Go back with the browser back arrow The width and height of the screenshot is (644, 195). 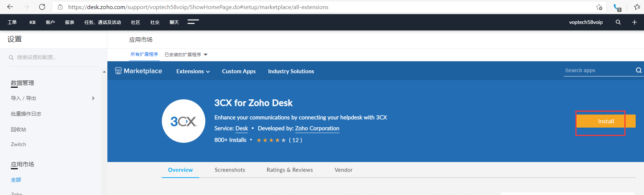click(x=10, y=7)
